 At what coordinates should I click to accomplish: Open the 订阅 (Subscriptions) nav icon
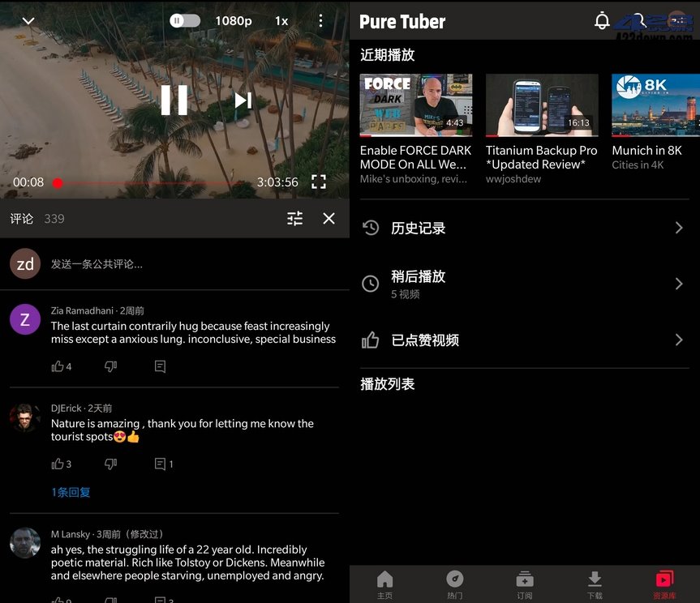[525, 580]
